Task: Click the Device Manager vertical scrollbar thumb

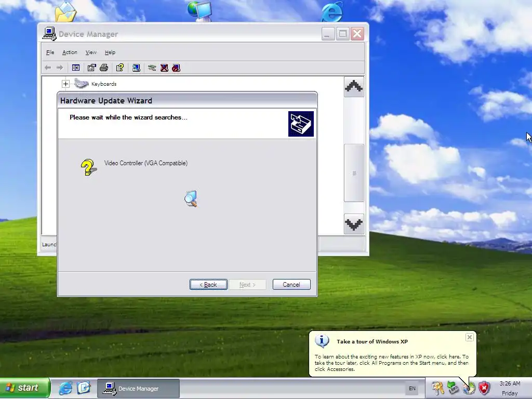Action: 354,173
